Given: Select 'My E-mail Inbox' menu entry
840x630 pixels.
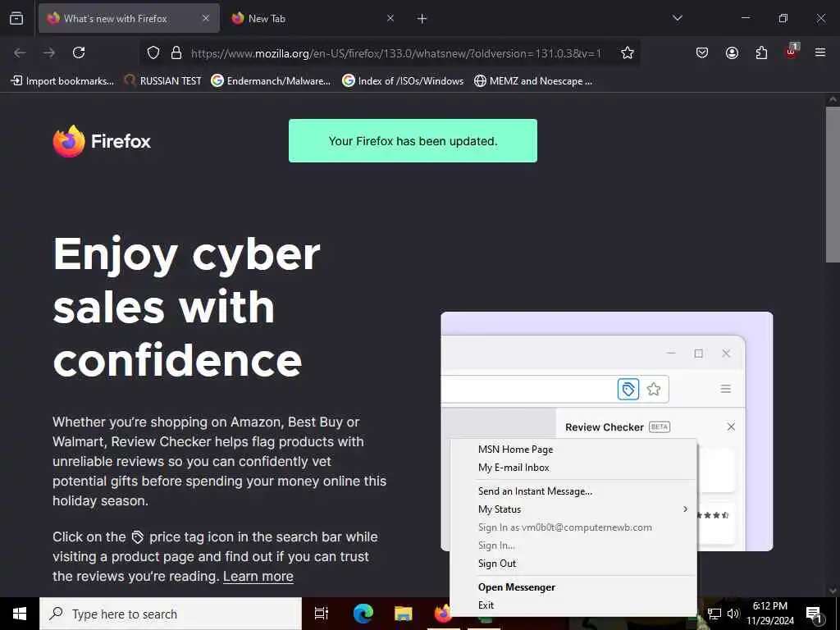Looking at the screenshot, I should point(573,468).
